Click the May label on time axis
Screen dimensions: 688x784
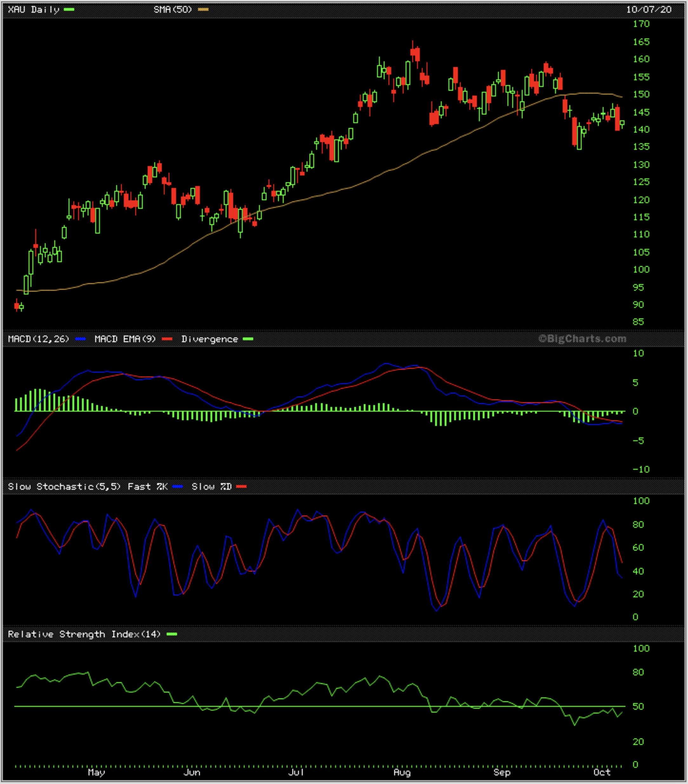(96, 772)
